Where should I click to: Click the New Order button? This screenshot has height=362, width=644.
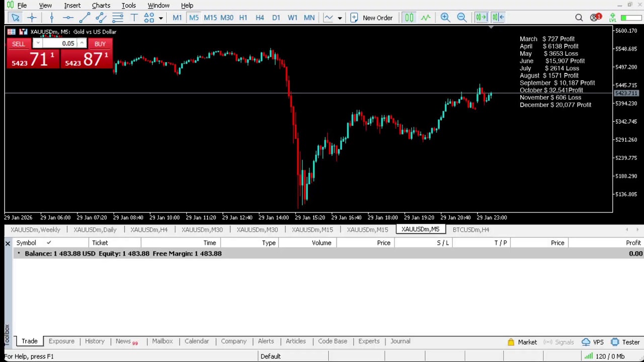(x=372, y=18)
